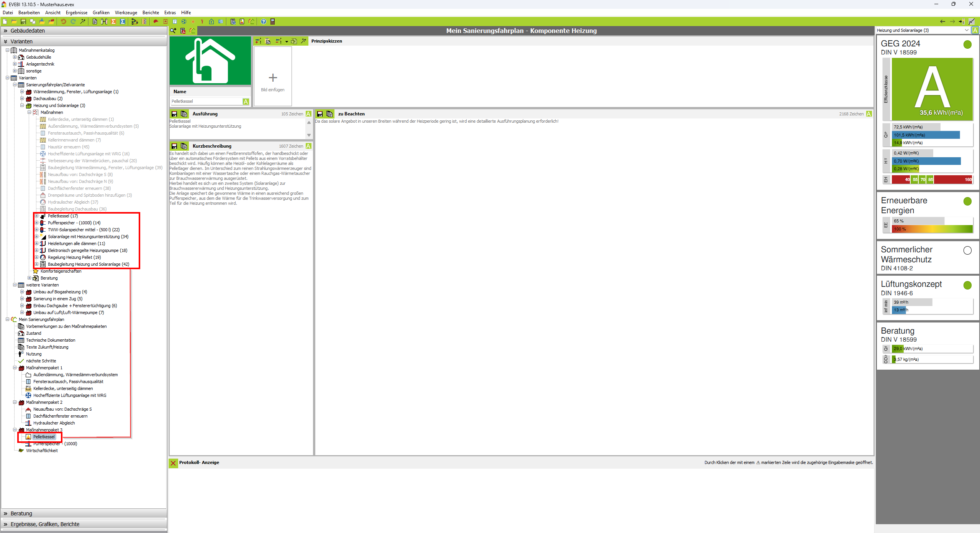
Task: Expand the Pelletkessel (17) tree node
Action: click(x=37, y=216)
